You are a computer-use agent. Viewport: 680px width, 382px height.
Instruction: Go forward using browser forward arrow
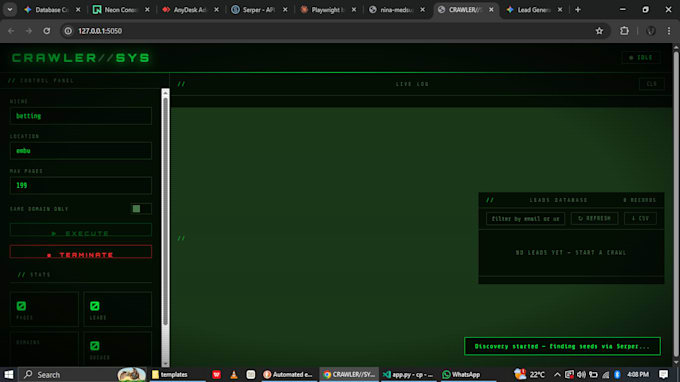29,31
